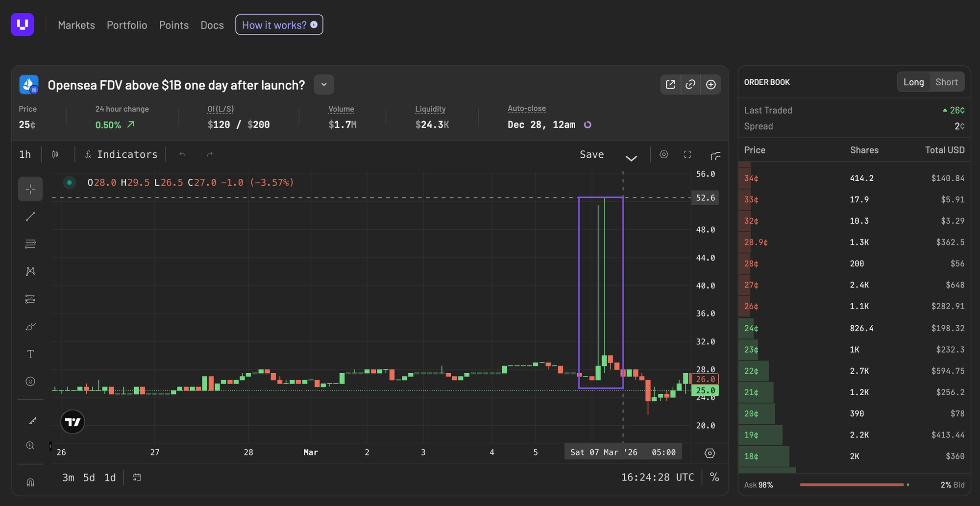This screenshot has height=506, width=980.
Task: Click the purple auto-close ring icon
Action: (x=588, y=125)
